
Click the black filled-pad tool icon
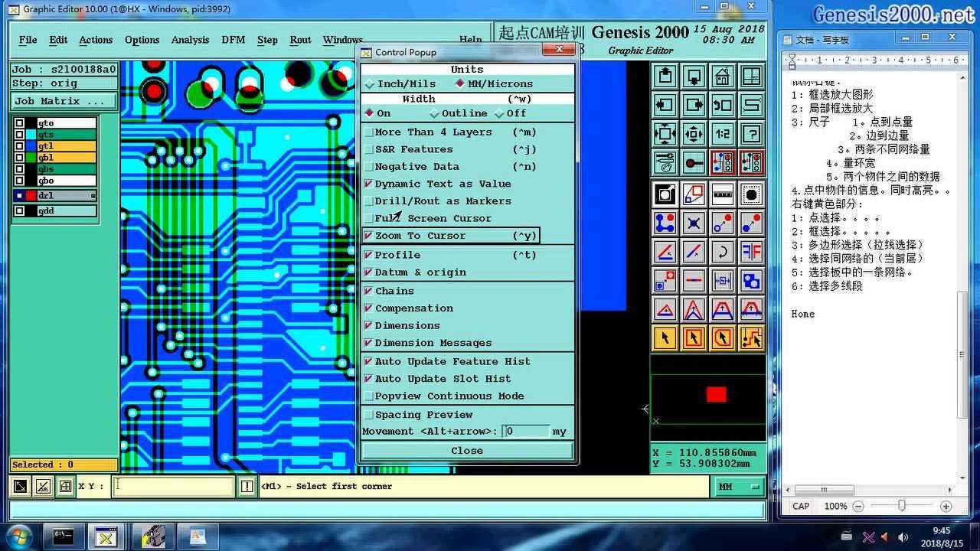pos(750,194)
